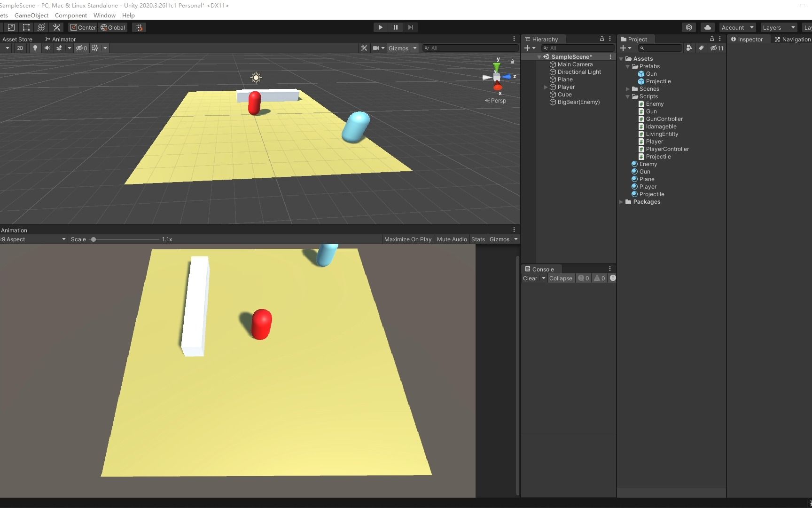The height and width of the screenshot is (508, 812).
Task: Expand the Player object in Hierarchy
Action: pos(546,87)
